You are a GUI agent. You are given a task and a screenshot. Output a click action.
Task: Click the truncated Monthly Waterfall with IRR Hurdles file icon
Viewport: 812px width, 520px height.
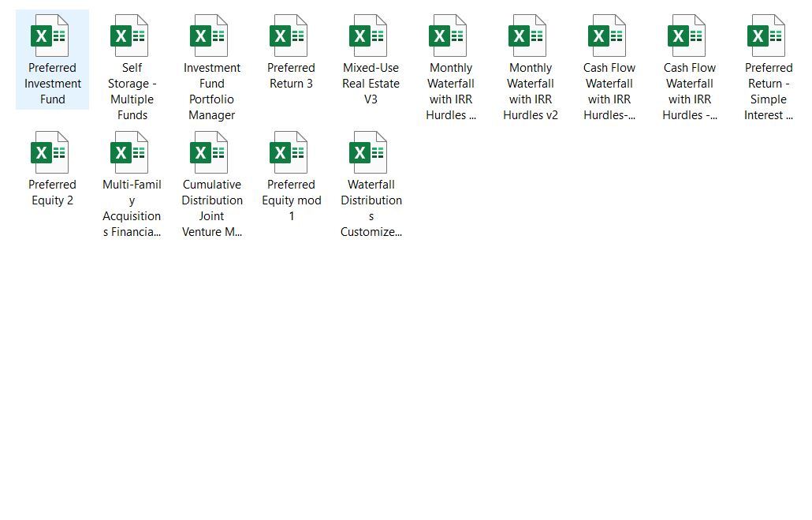pyautogui.click(x=450, y=36)
